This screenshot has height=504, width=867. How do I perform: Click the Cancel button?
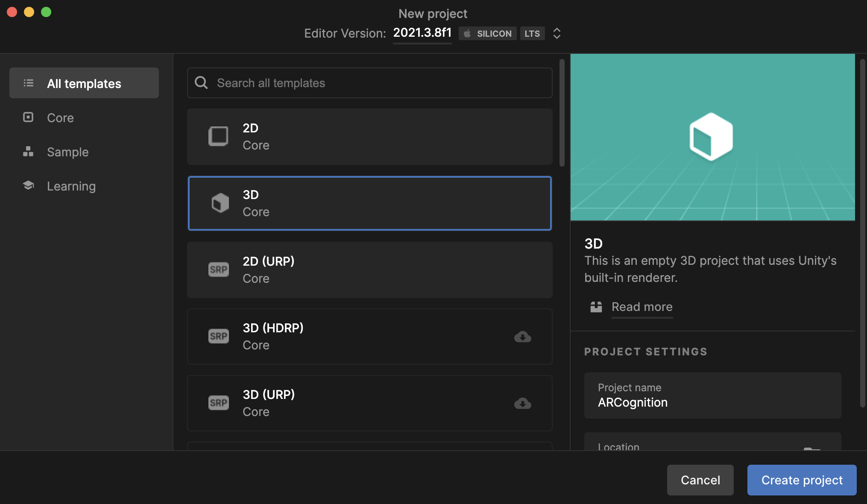pyautogui.click(x=700, y=479)
